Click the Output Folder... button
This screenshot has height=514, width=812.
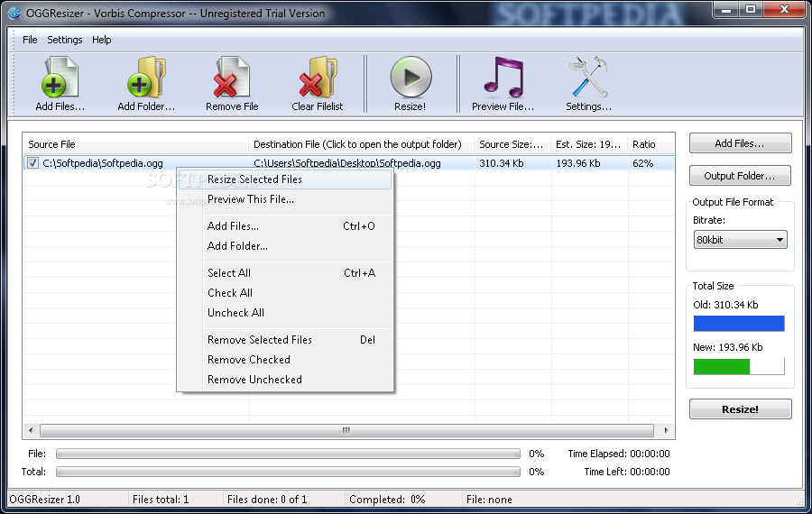point(740,176)
